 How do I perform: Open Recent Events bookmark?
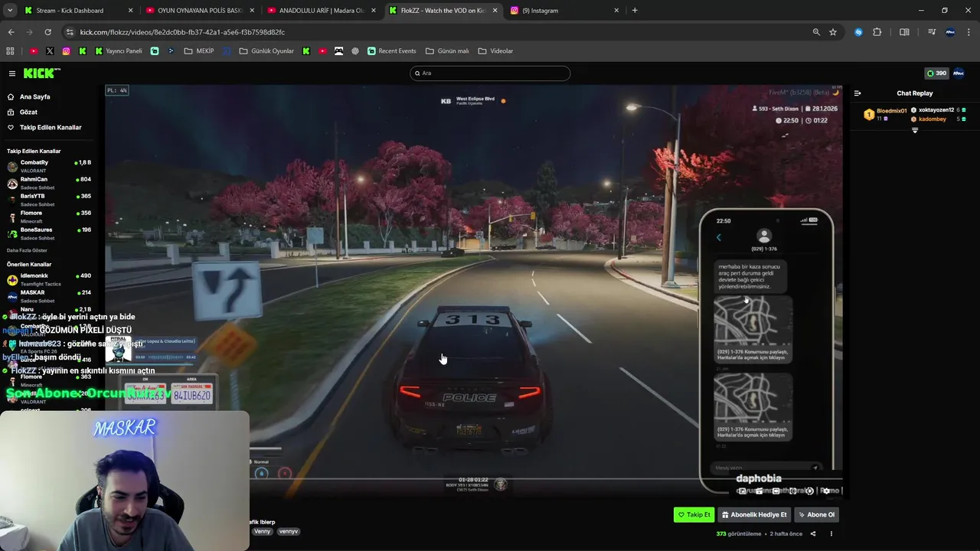click(392, 51)
